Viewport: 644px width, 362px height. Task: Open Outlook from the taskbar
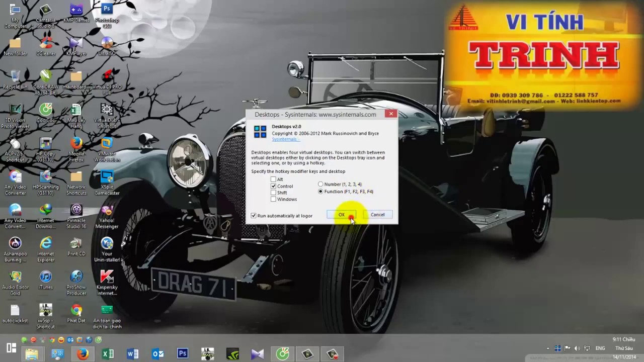(157, 354)
